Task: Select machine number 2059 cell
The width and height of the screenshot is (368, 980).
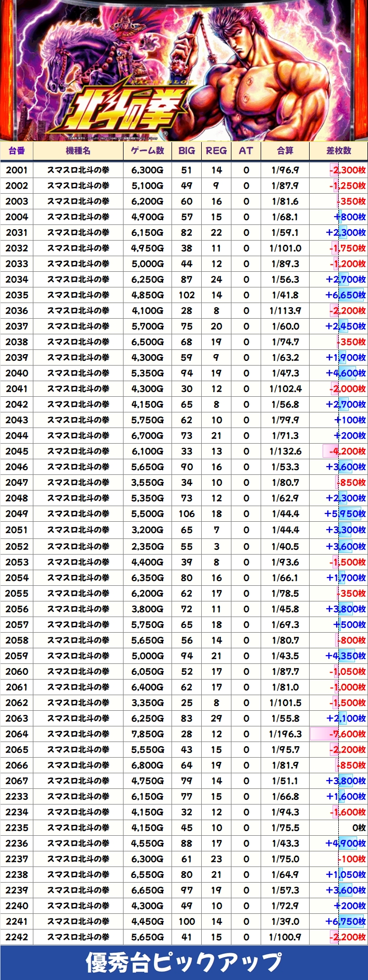Action: point(17,656)
